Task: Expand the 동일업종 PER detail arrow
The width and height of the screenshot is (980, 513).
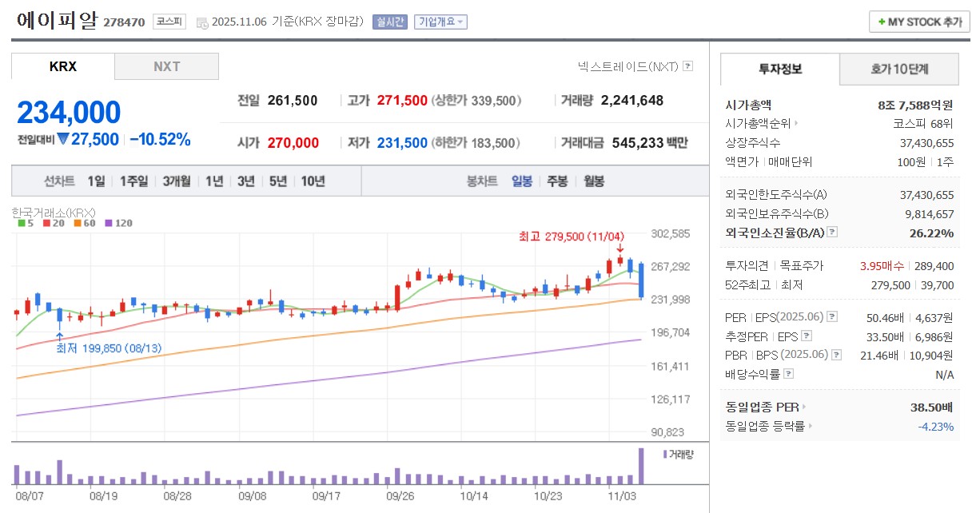Action: coord(805,407)
